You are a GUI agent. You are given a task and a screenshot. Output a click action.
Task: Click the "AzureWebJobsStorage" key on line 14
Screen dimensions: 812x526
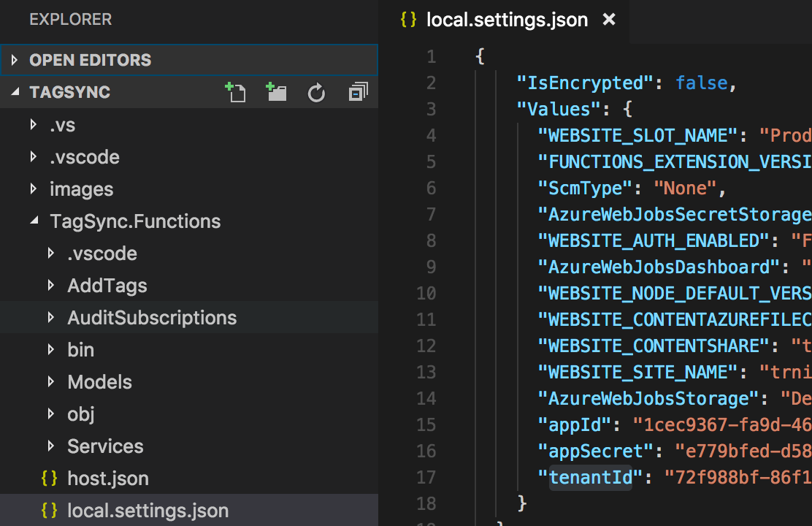[x=648, y=399]
